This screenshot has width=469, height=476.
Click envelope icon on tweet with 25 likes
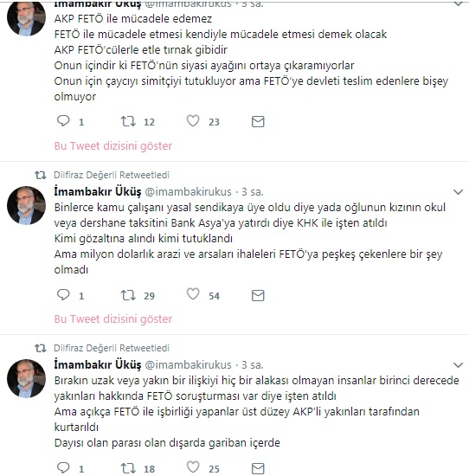[x=258, y=468]
